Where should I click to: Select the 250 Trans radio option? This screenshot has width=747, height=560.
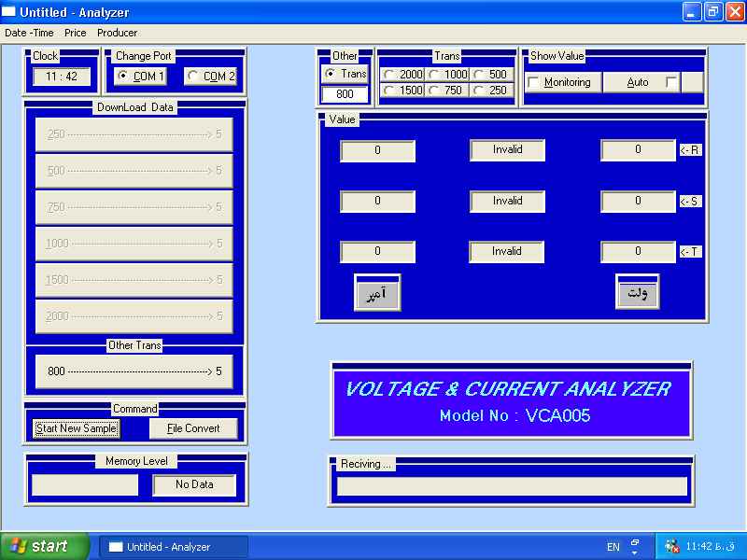click(479, 91)
